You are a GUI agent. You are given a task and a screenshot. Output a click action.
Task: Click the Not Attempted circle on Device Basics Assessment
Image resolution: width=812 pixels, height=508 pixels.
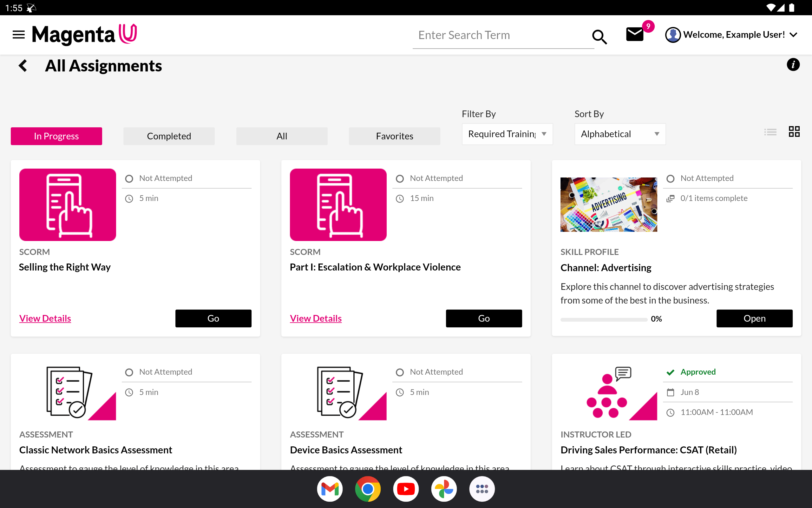tap(400, 372)
